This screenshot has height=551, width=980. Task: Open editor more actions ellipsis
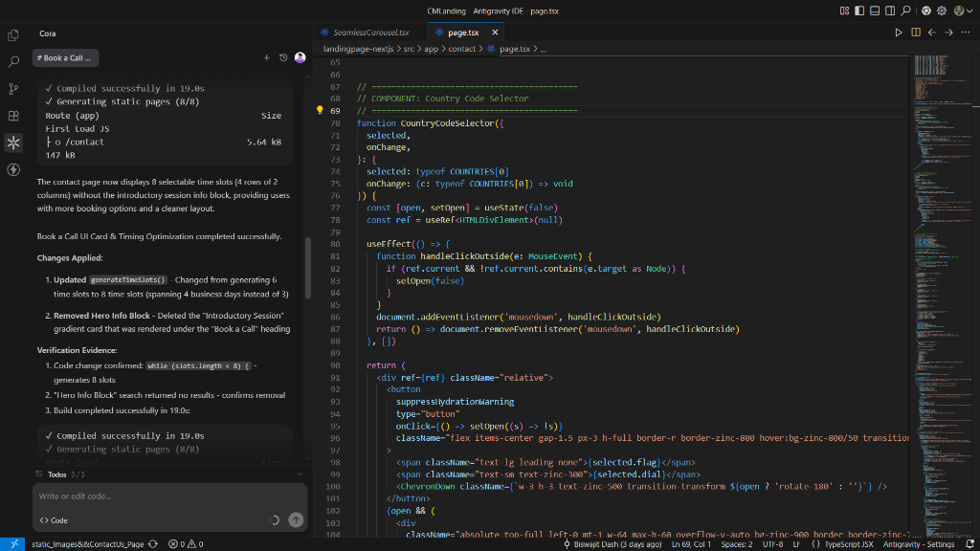coord(966,33)
